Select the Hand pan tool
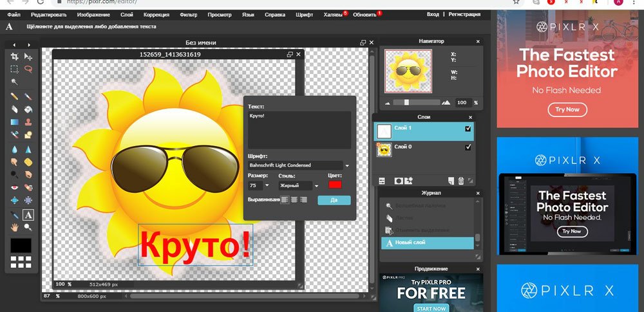644x312 pixels. click(x=14, y=228)
